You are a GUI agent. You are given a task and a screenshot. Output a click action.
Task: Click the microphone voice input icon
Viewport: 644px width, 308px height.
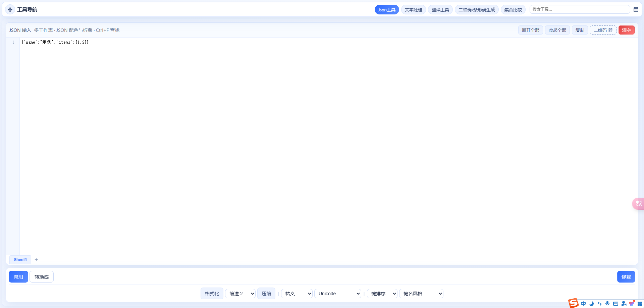click(x=607, y=304)
